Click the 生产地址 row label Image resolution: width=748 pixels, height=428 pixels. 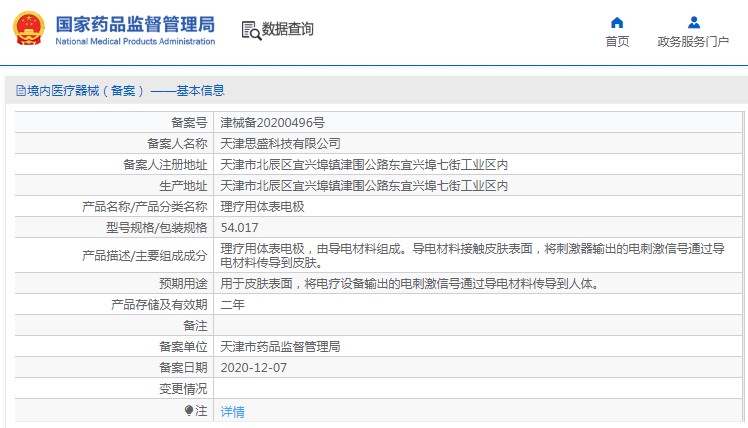[183, 186]
